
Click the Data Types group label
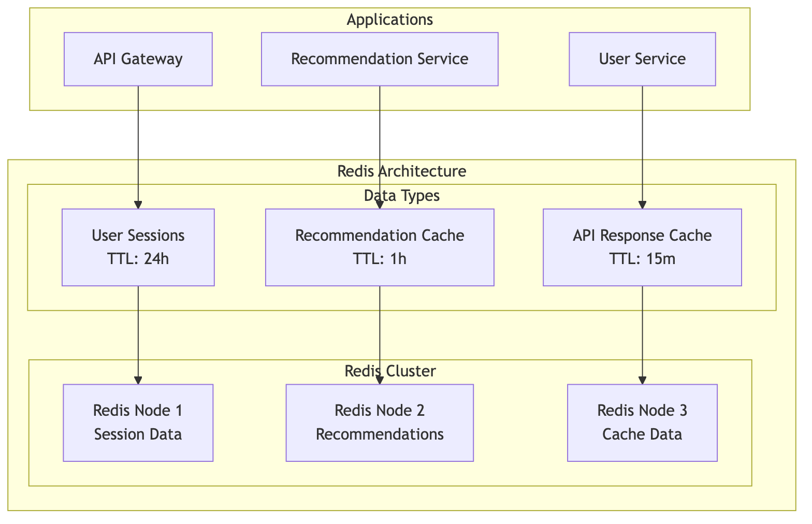click(x=401, y=196)
